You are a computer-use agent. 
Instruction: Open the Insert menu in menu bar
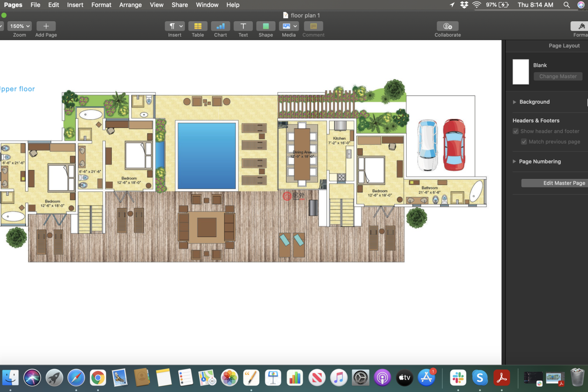[75, 5]
